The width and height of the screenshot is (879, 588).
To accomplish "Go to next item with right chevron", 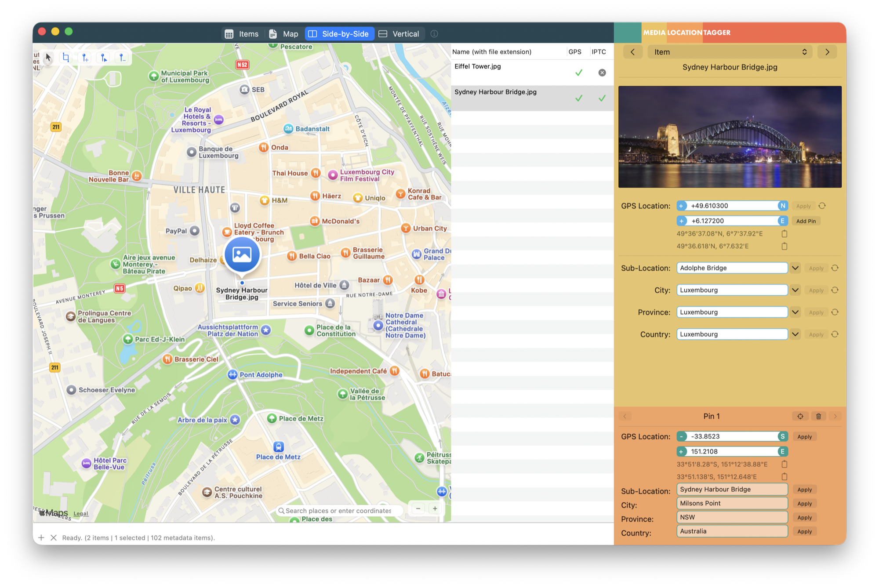I will (x=827, y=52).
